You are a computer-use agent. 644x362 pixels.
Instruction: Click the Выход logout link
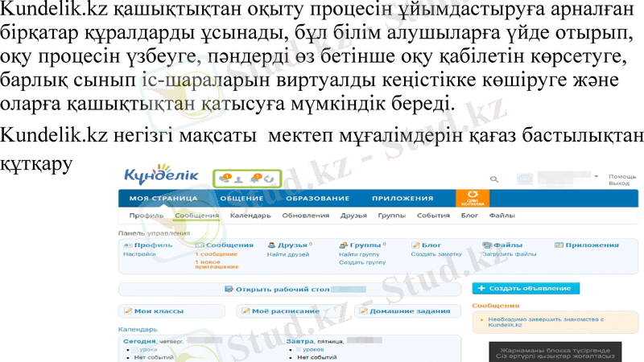coord(618,183)
